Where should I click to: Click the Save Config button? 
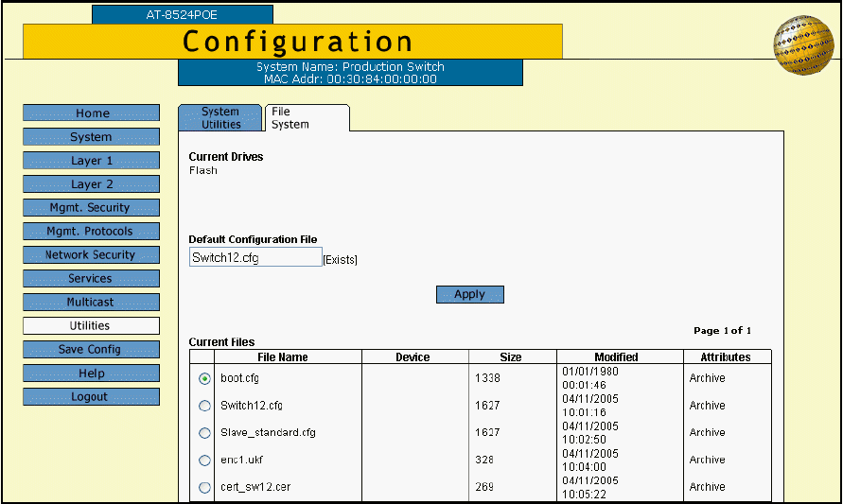click(92, 350)
